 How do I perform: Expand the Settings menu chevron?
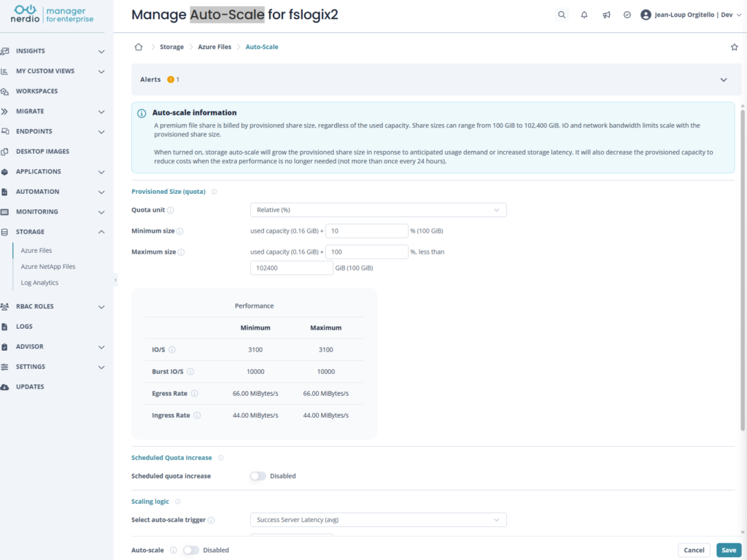[x=101, y=367]
